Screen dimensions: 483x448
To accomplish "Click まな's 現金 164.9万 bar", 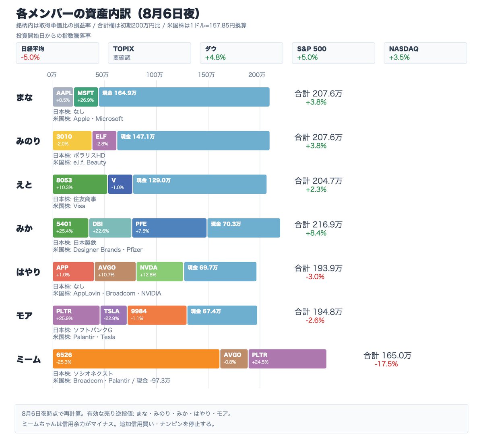I will 184,97.
